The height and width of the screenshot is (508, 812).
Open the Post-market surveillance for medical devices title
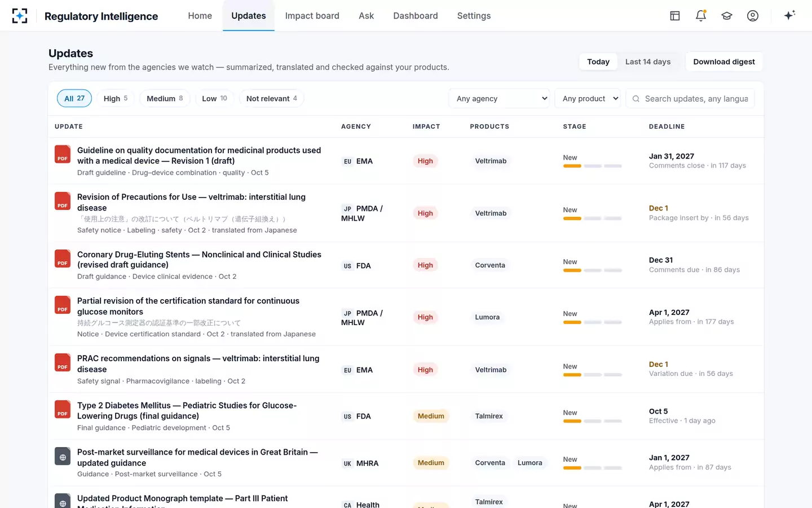pos(197,457)
